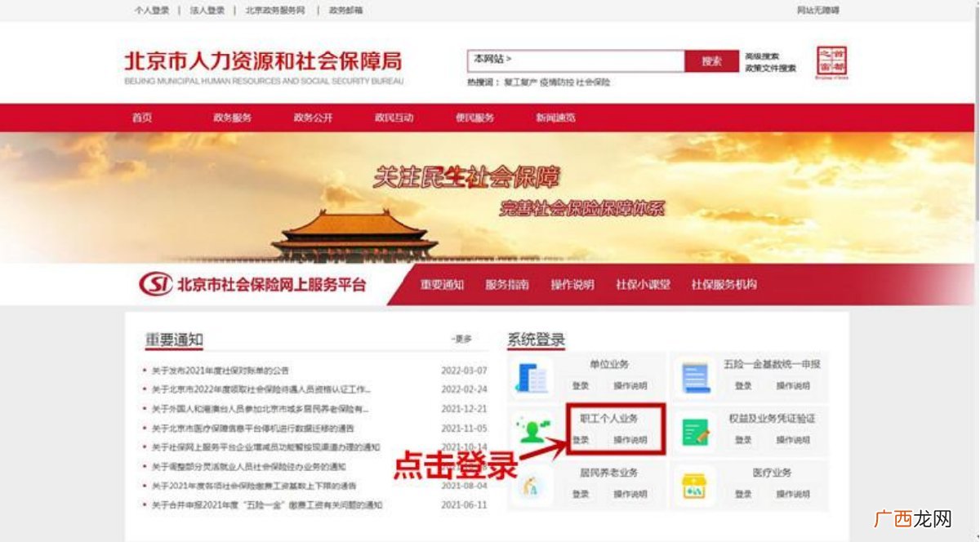This screenshot has width=980, height=542.
Task: Open notice about 2022年度领取社会保险待遇人员资格认证
Action: tap(261, 389)
